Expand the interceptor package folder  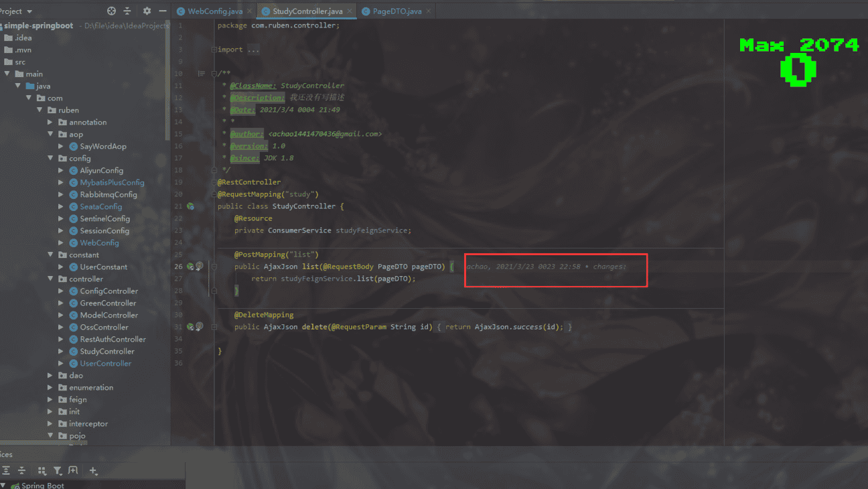pos(51,424)
